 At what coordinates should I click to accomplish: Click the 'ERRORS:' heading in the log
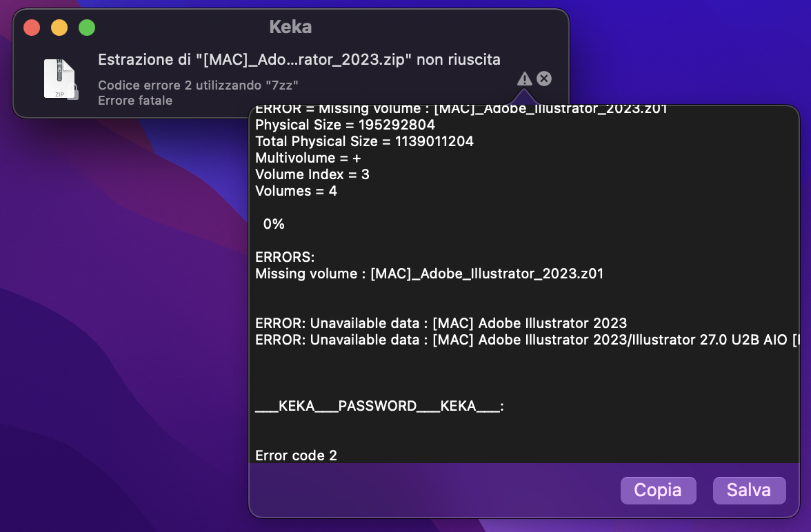(284, 257)
